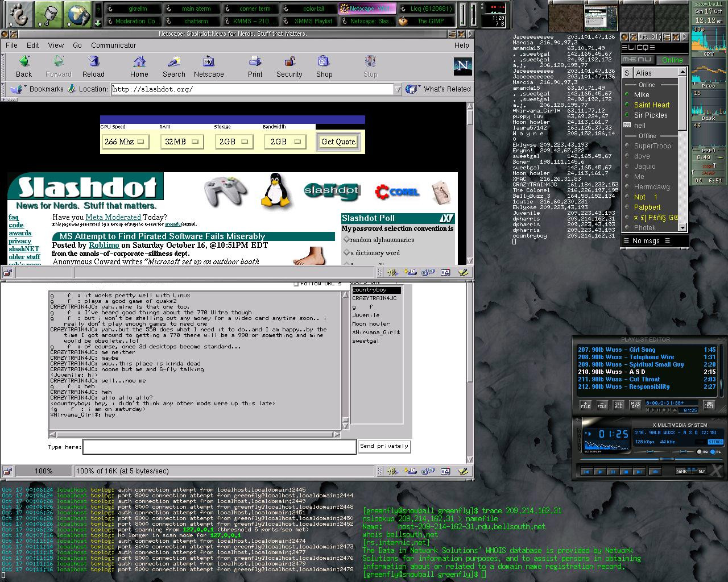Click the XMMS balance slider
This screenshot has height=582, width=728.
click(x=683, y=452)
